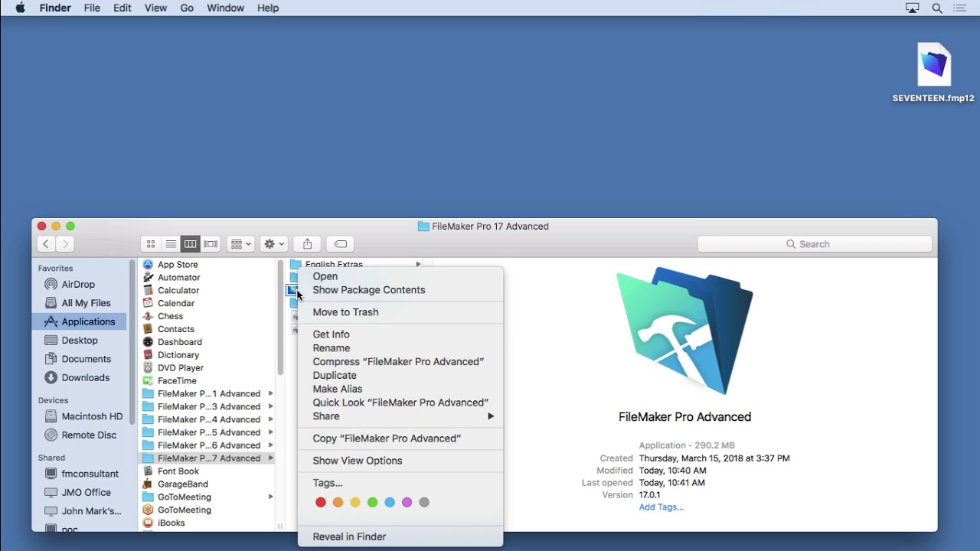Expand FileMaker P...4 Advanced folder arrow
This screenshot has height=551, width=980.
tap(271, 419)
